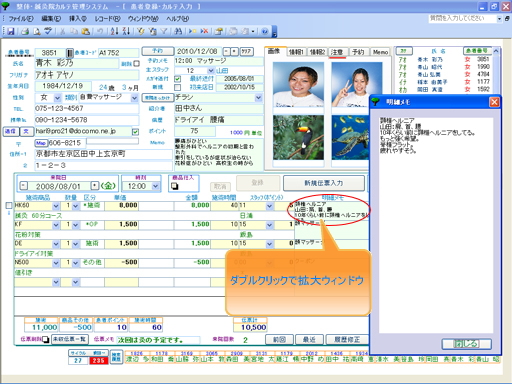This screenshot has height=384, width=512.
Task: Open the ウィンドウ(W) menu
Action: tap(143, 19)
